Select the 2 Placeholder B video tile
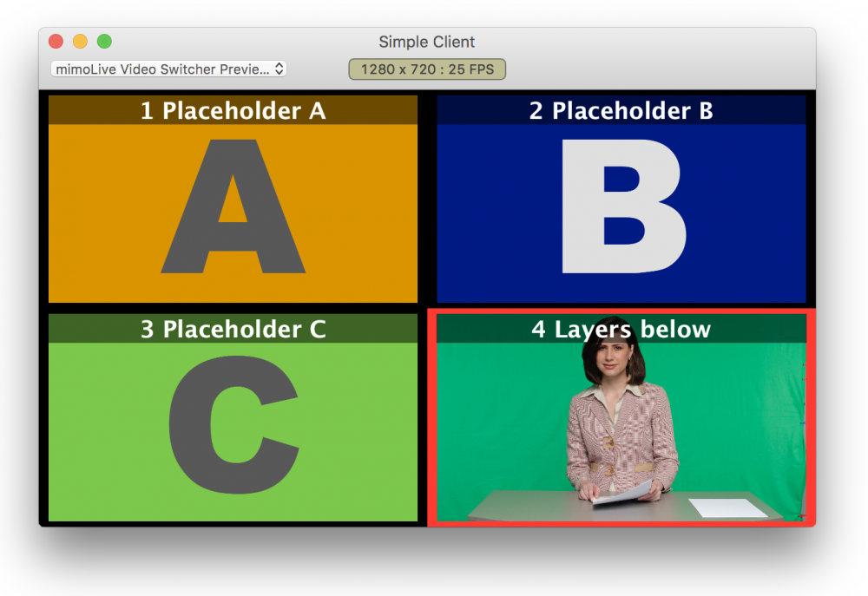The width and height of the screenshot is (868, 596). [621, 200]
